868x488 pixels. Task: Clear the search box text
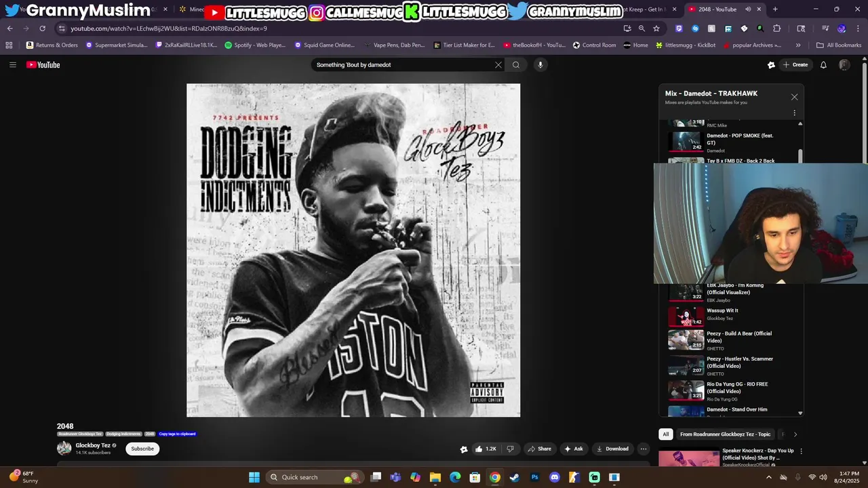click(498, 65)
